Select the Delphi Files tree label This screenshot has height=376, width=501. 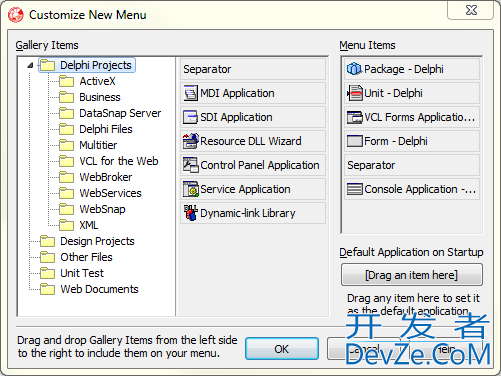106,129
